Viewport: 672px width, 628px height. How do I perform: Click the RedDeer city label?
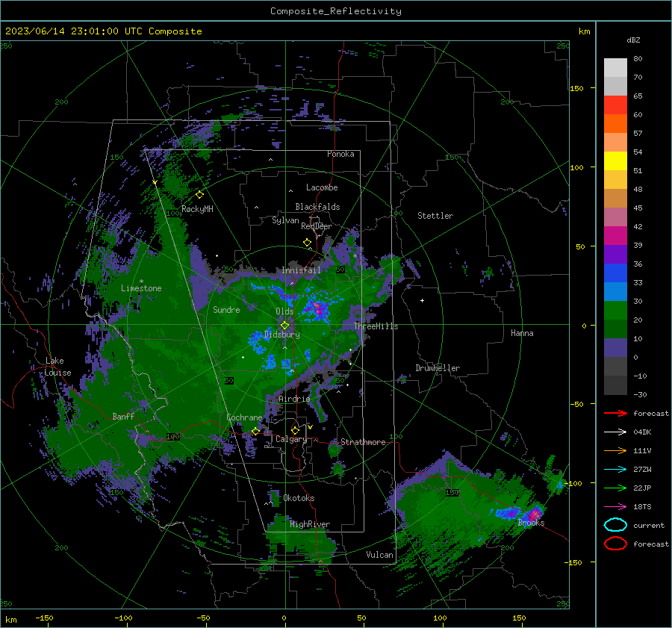click(317, 226)
